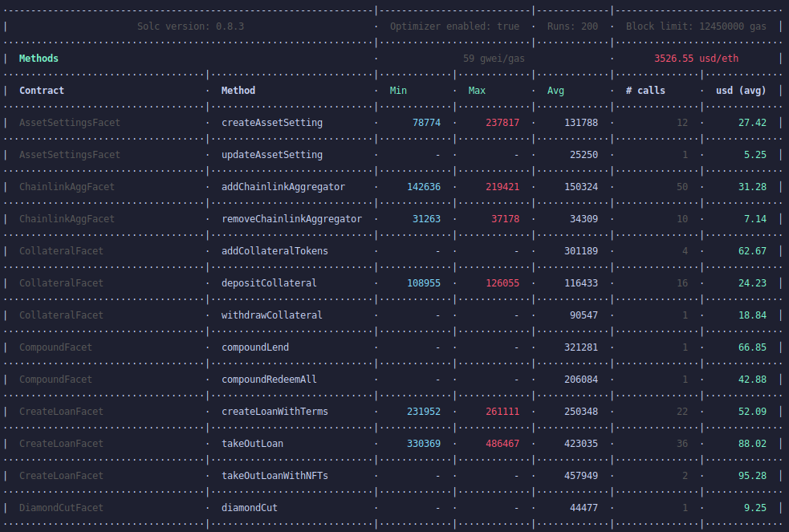Image resolution: width=789 pixels, height=532 pixels.
Task: Select takeOutLoan avg value 423035
Action: pyautogui.click(x=581, y=444)
